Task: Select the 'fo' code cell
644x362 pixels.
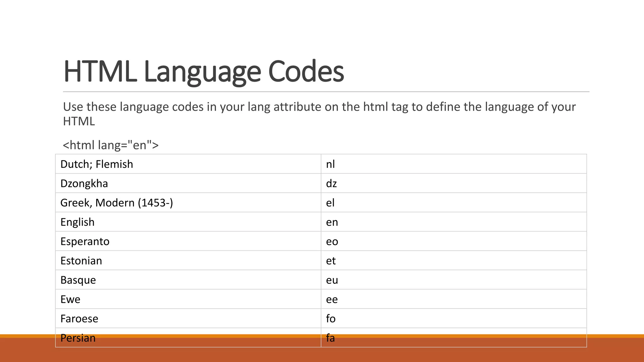Action: point(454,319)
